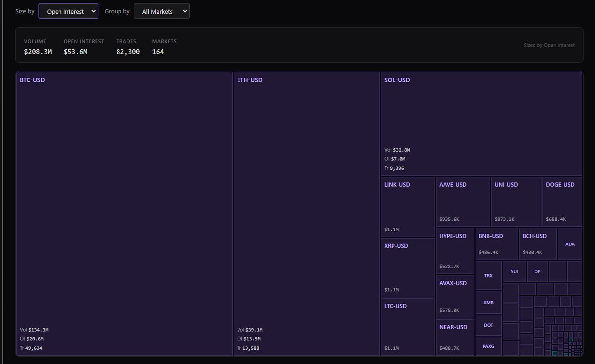Click the $488.7K value in NEAR-USD

click(x=449, y=348)
